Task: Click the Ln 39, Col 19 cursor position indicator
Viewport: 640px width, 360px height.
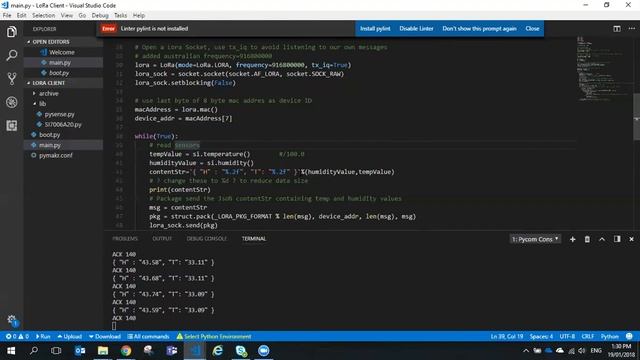Action: 507,337
